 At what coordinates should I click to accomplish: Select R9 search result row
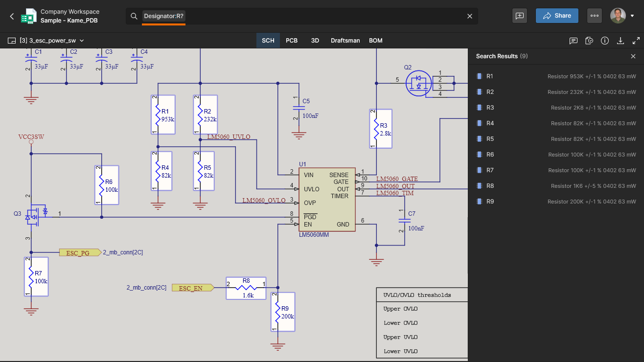click(x=556, y=202)
